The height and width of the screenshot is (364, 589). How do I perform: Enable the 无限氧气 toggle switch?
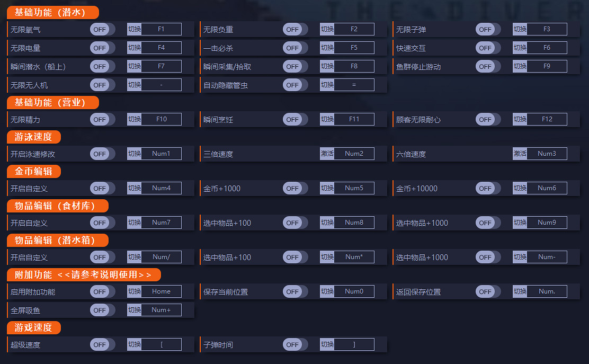click(x=102, y=29)
